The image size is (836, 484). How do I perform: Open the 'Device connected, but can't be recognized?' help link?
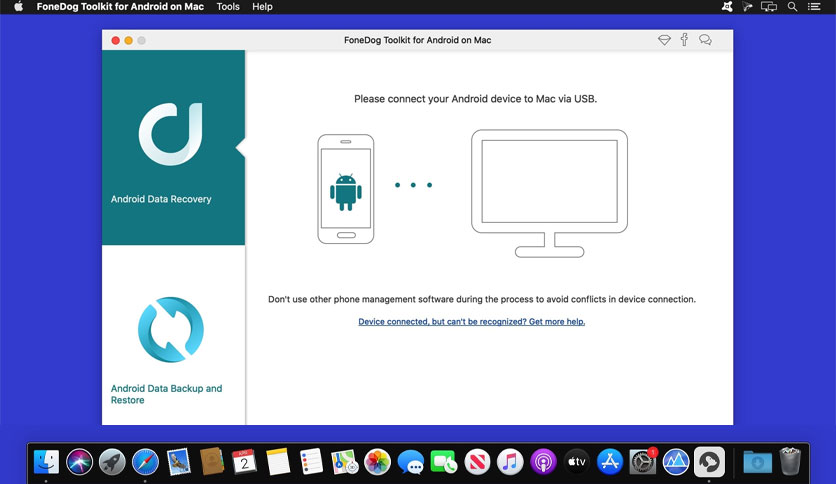tap(471, 321)
